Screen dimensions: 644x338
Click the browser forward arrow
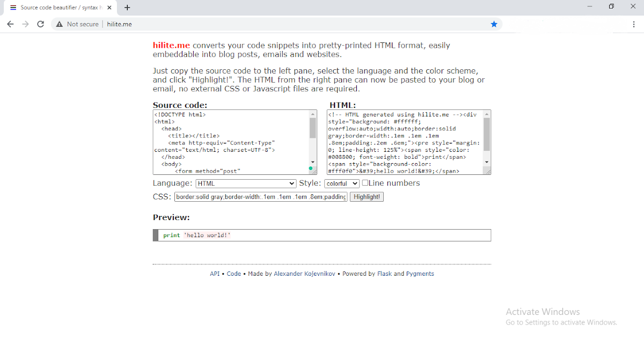[25, 24]
